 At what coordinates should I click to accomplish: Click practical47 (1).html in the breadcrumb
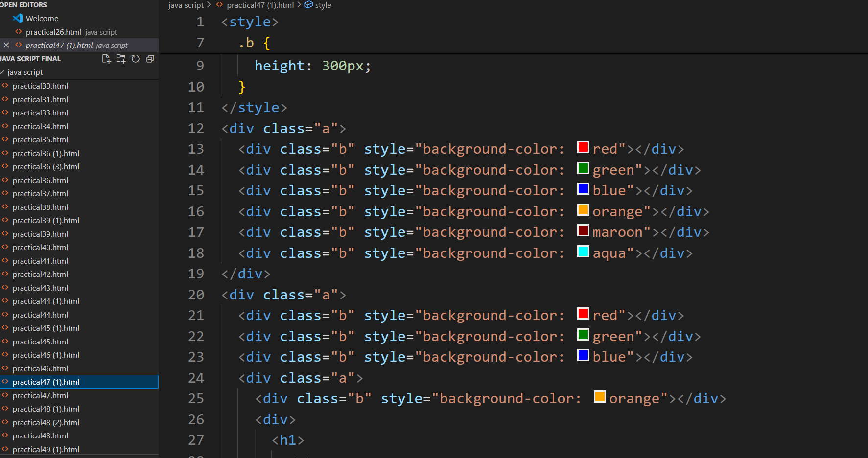pyautogui.click(x=260, y=5)
